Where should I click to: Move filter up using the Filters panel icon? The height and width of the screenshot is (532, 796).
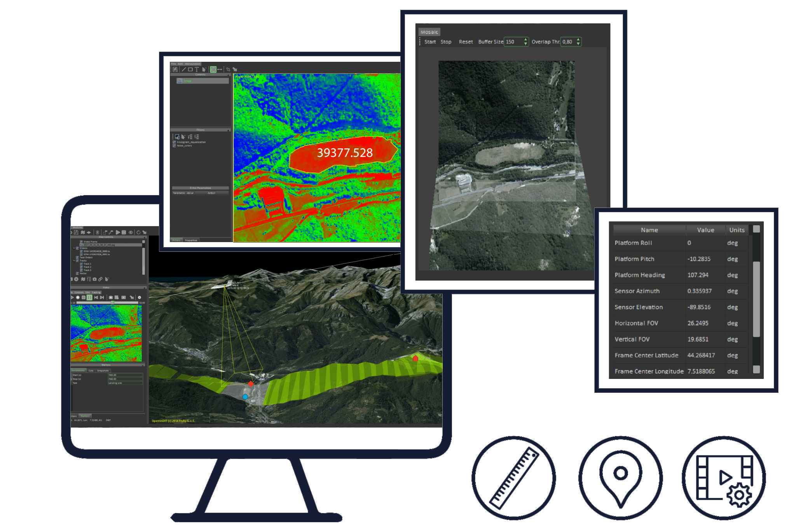click(x=190, y=137)
